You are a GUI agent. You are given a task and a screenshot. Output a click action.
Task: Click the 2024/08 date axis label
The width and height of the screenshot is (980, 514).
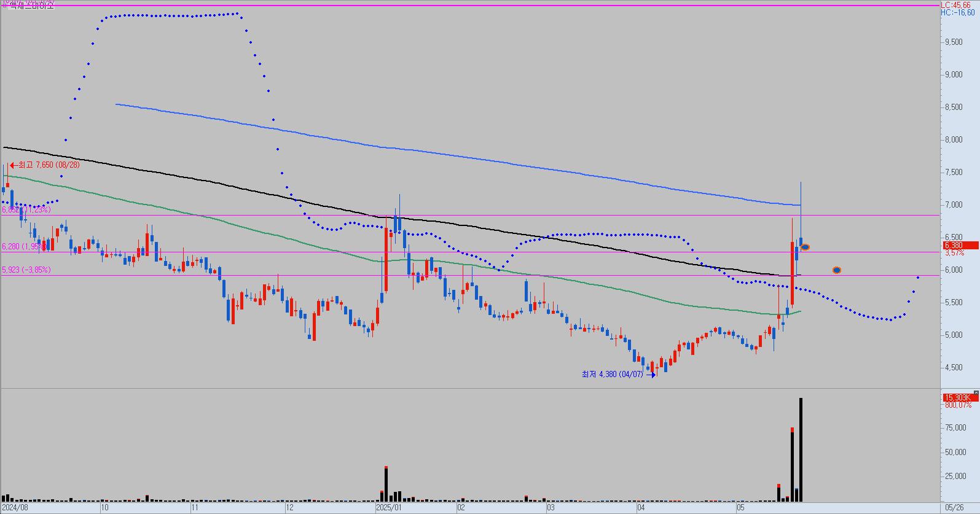[x=15, y=508]
